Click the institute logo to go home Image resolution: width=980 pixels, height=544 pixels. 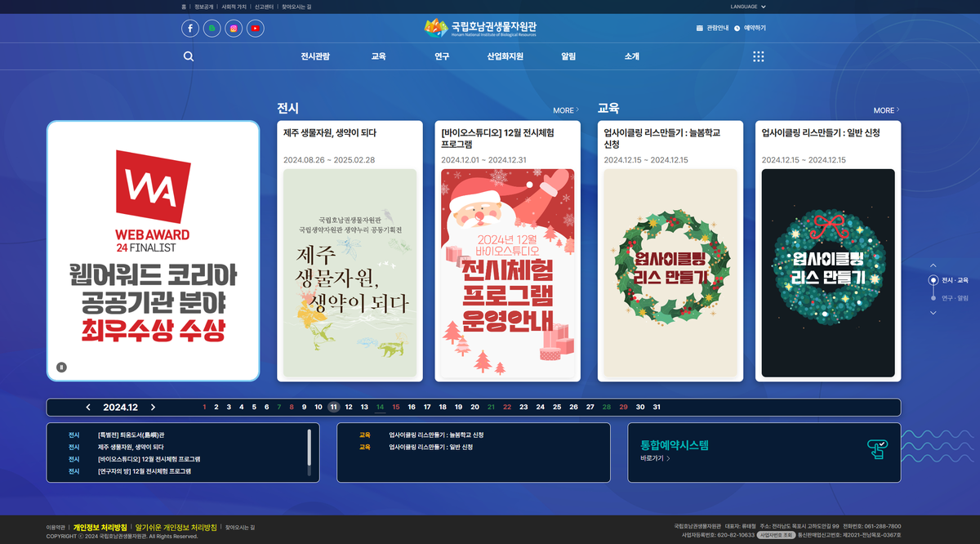click(480, 28)
